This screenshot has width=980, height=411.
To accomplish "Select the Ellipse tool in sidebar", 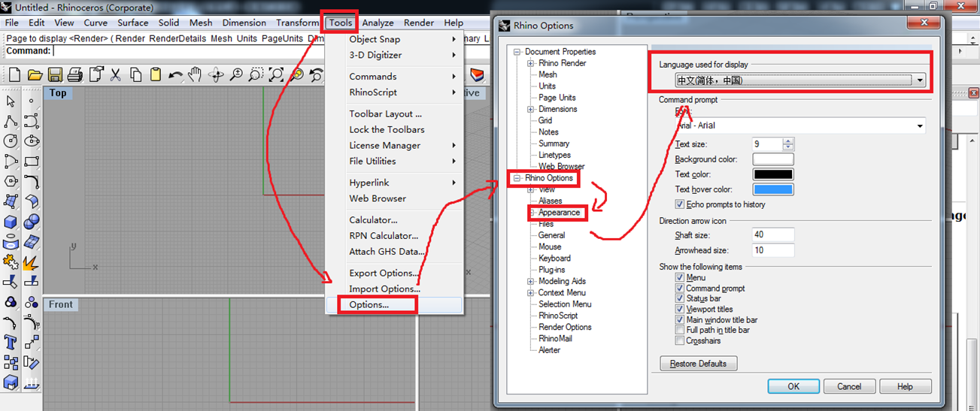I will (32, 141).
